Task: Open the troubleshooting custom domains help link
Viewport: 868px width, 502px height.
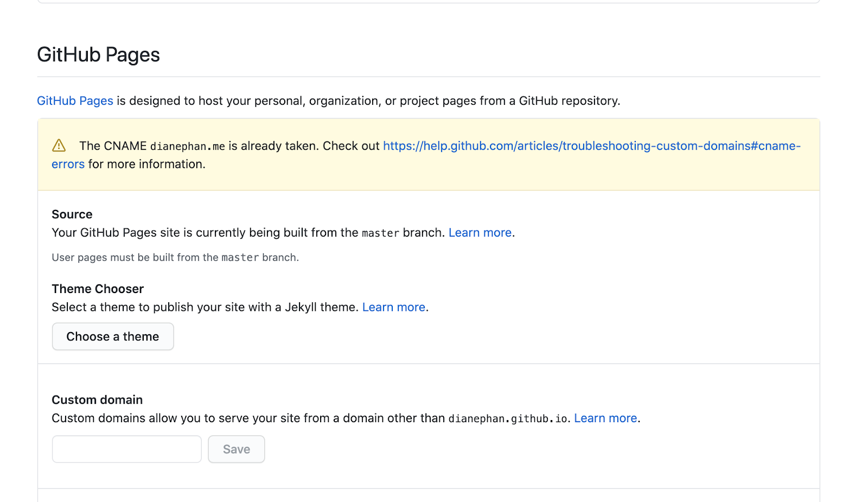Action: pyautogui.click(x=591, y=146)
